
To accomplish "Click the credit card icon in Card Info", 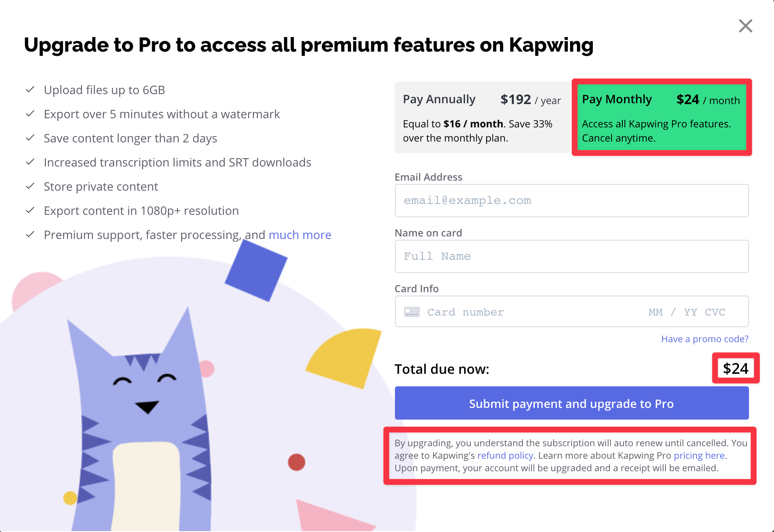I will pos(412,312).
